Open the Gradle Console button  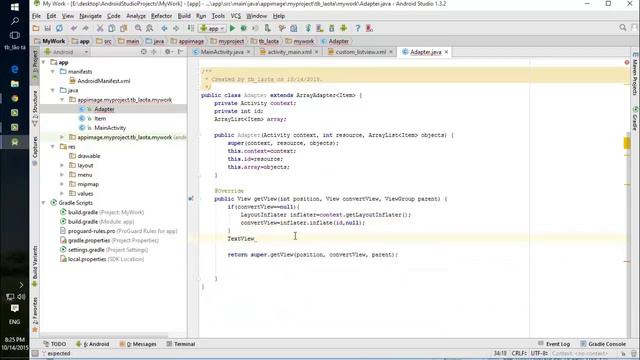(x=603, y=344)
